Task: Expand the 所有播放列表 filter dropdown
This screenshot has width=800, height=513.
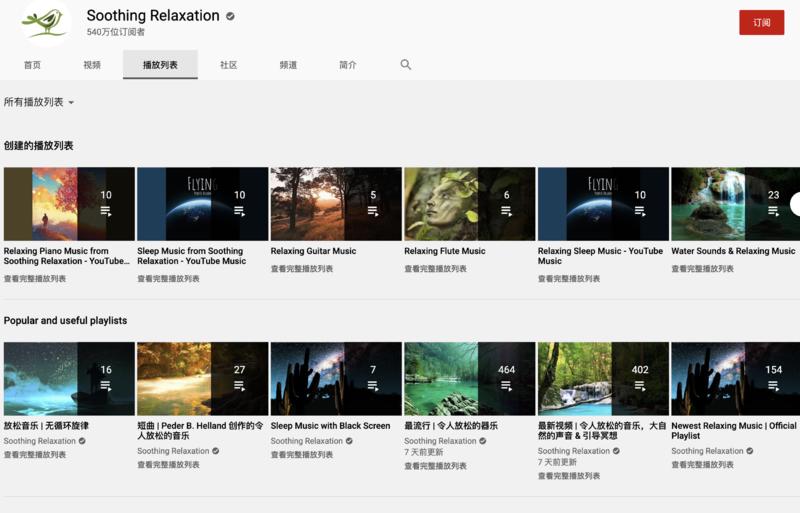Action: 39,102
